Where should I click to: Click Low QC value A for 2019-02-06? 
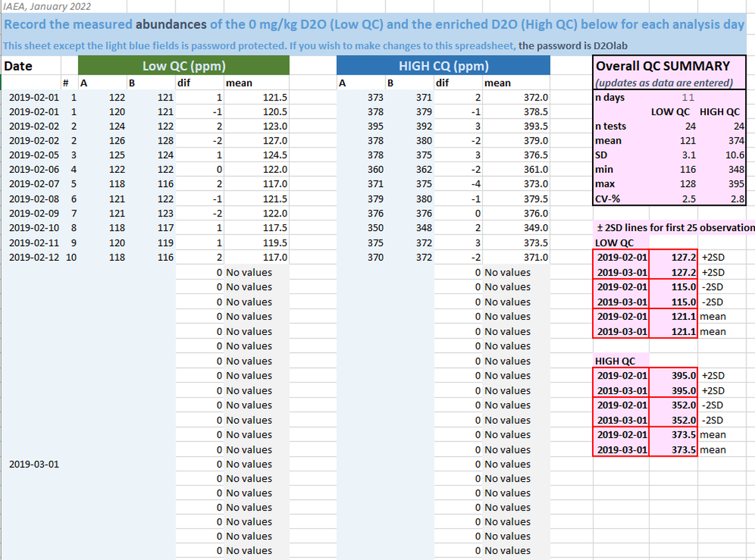pos(116,169)
